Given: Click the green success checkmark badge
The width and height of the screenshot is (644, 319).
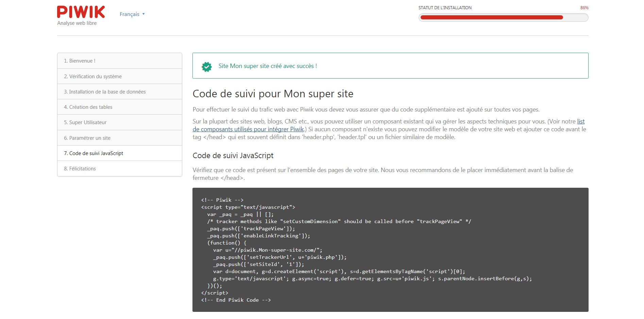Looking at the screenshot, I should point(206,67).
